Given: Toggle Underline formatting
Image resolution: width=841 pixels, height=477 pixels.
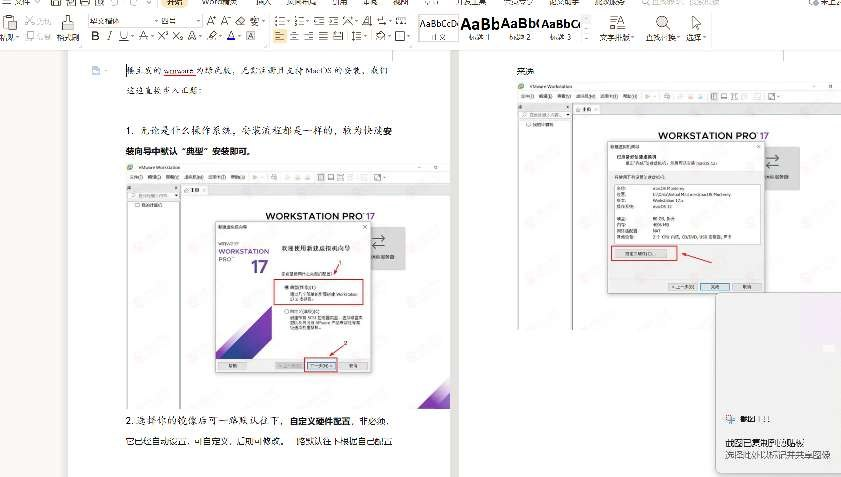Looking at the screenshot, I should (123, 36).
